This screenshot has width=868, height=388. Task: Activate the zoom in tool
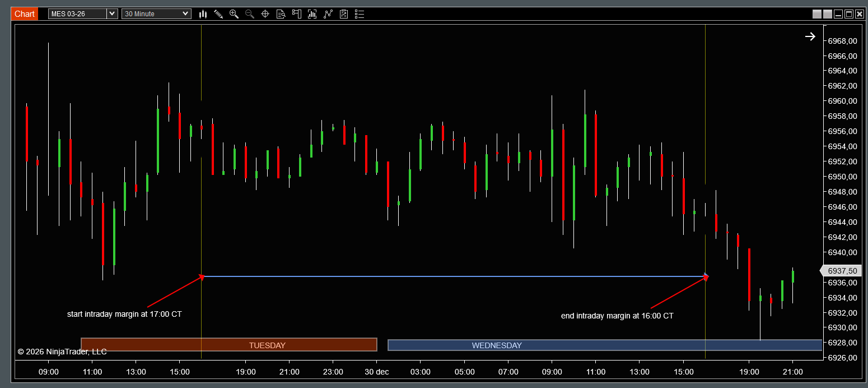point(234,14)
